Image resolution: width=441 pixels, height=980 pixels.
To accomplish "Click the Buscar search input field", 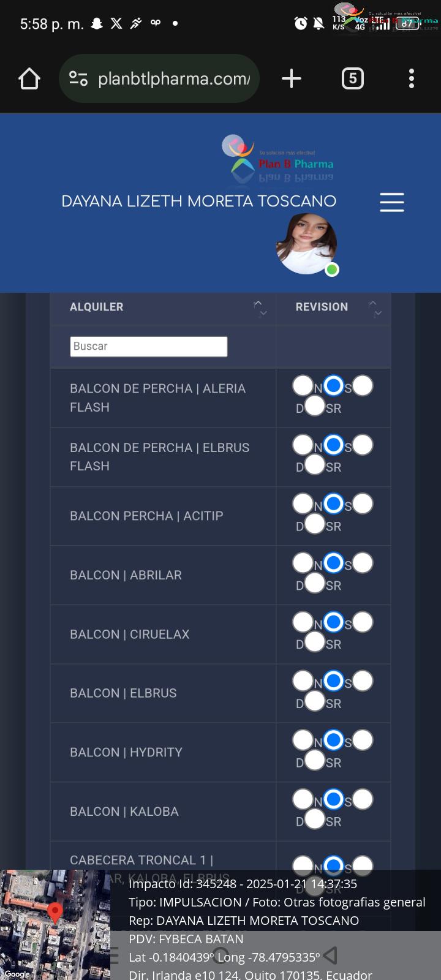I will (x=149, y=347).
